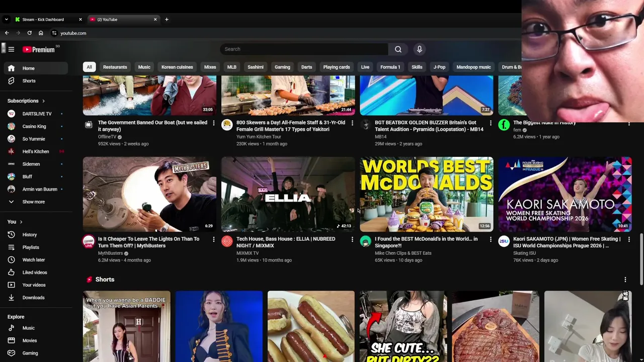This screenshot has width=644, height=362.
Task: Open Hell's Kitchen subscription channel
Action: 35,151
